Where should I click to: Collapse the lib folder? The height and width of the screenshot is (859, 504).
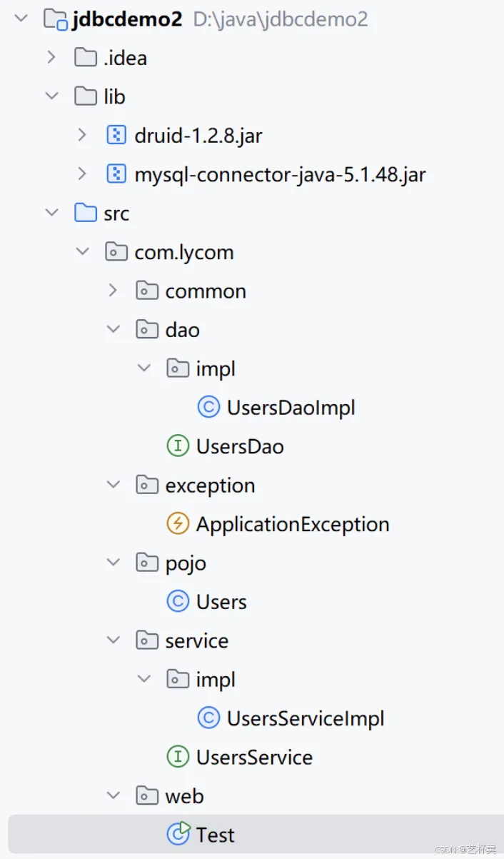click(51, 96)
